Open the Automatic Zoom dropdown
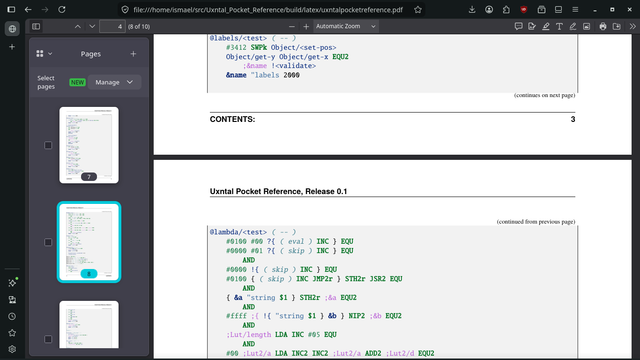Viewport: 640px width, 360px height. pos(346,27)
